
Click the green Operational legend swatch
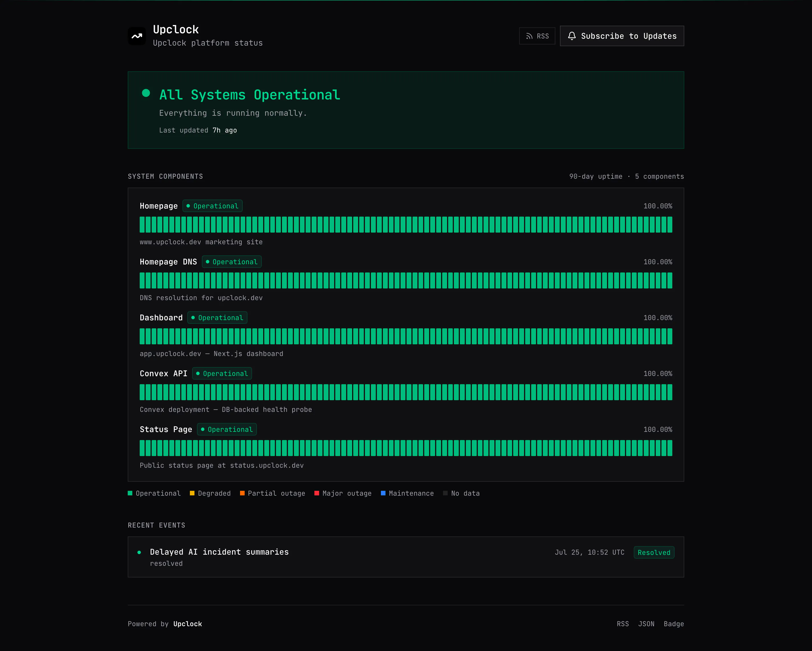[x=130, y=493]
